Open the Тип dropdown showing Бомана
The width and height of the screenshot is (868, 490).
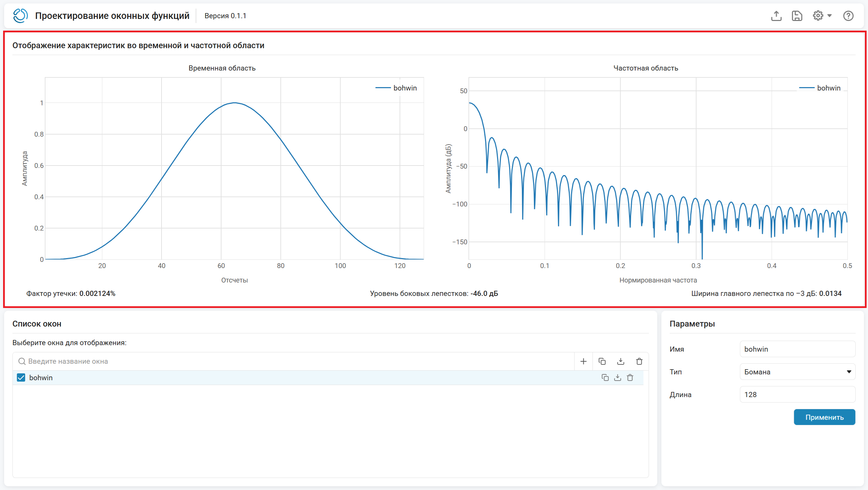pyautogui.click(x=798, y=372)
